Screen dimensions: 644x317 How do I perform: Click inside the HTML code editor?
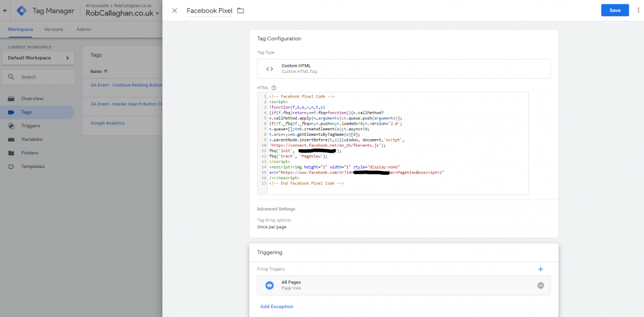click(393, 143)
